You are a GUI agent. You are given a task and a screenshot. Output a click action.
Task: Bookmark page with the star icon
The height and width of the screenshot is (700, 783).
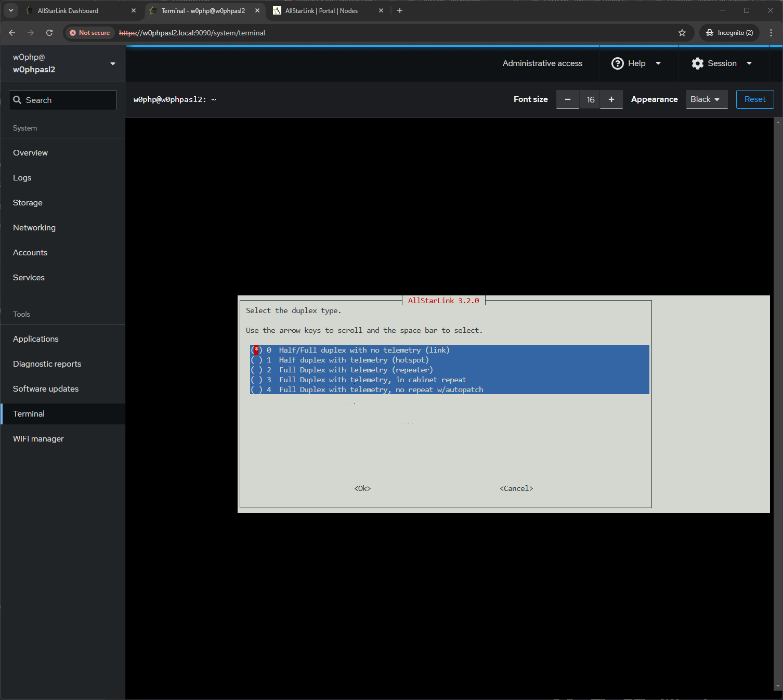pos(682,33)
